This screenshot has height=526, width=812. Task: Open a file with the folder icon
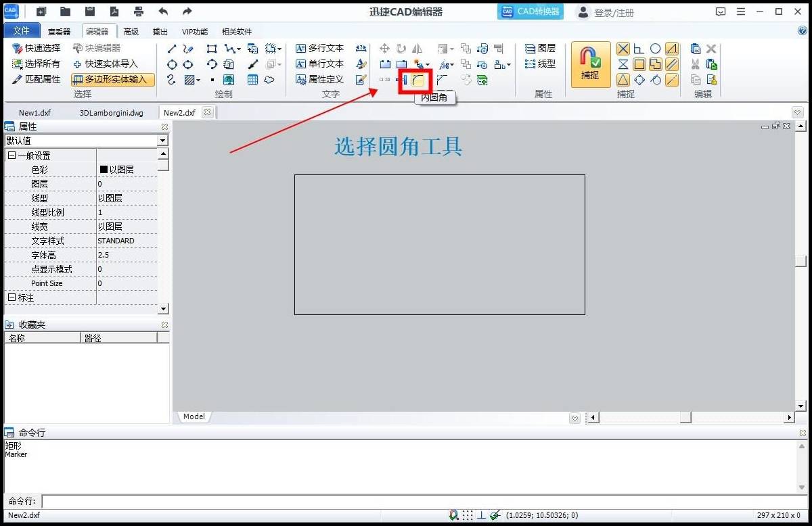65,11
